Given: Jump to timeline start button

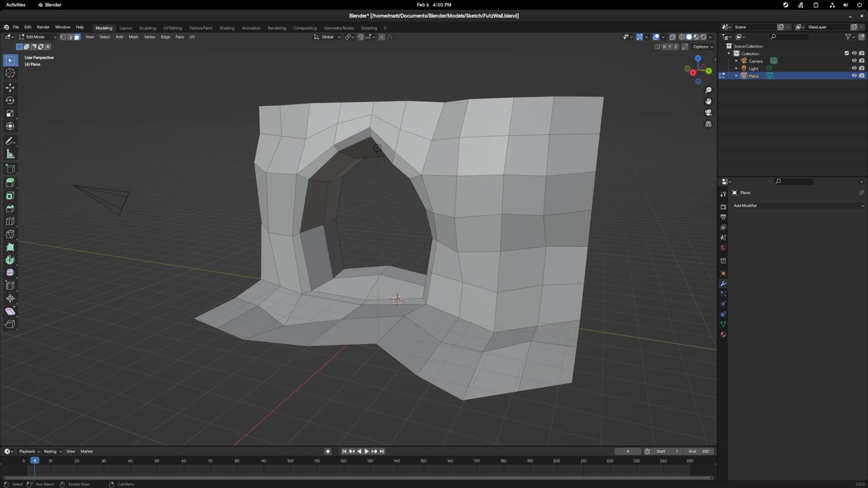Looking at the screenshot, I should coord(344,451).
